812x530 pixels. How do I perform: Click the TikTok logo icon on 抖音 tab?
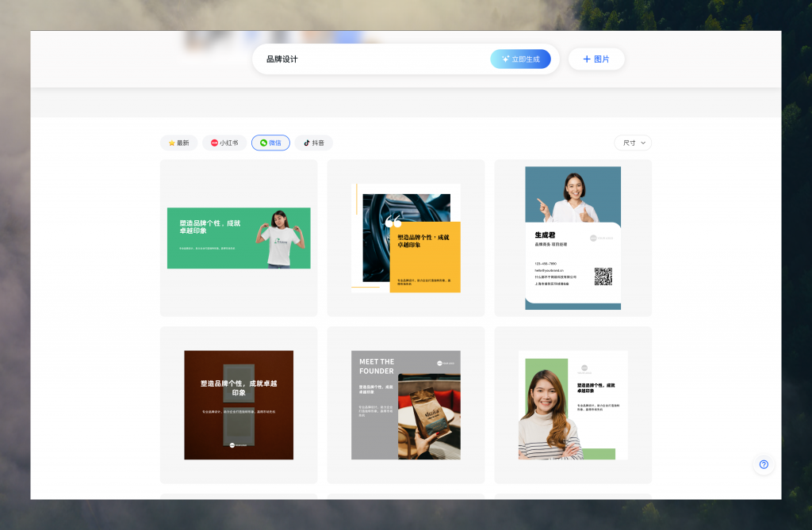pyautogui.click(x=307, y=143)
